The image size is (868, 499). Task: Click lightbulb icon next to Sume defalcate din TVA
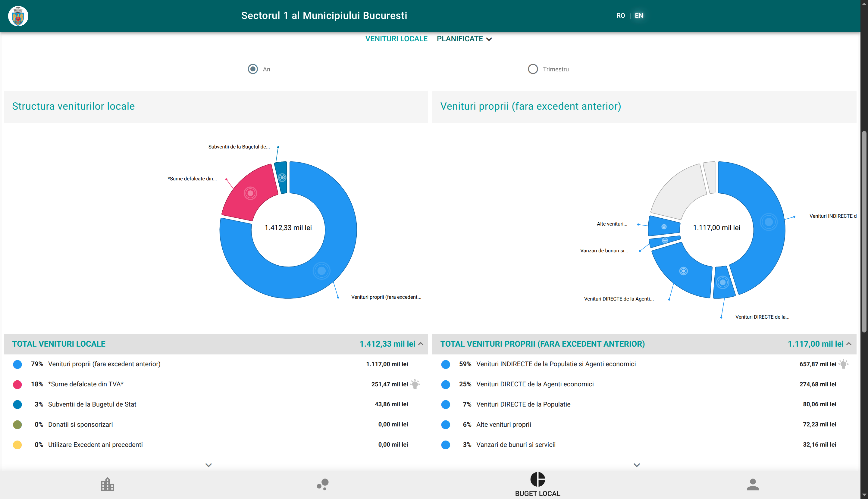click(415, 384)
